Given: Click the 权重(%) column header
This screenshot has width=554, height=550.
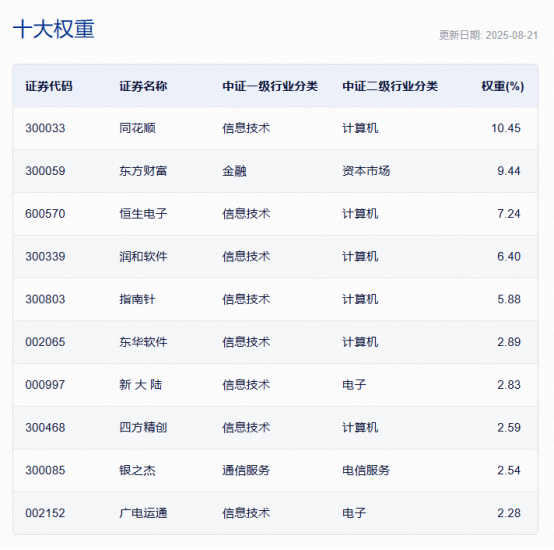Looking at the screenshot, I should [x=502, y=86].
